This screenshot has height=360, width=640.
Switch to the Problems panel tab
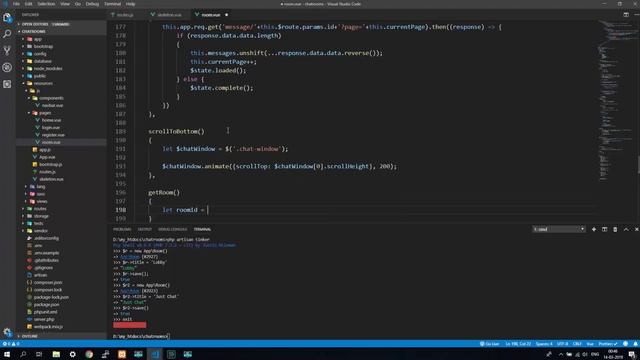(x=122, y=229)
